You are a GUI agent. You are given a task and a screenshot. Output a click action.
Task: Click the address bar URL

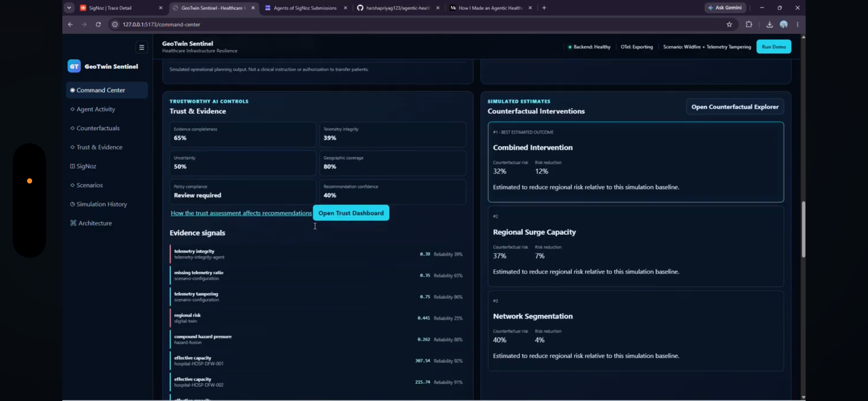pos(161,25)
